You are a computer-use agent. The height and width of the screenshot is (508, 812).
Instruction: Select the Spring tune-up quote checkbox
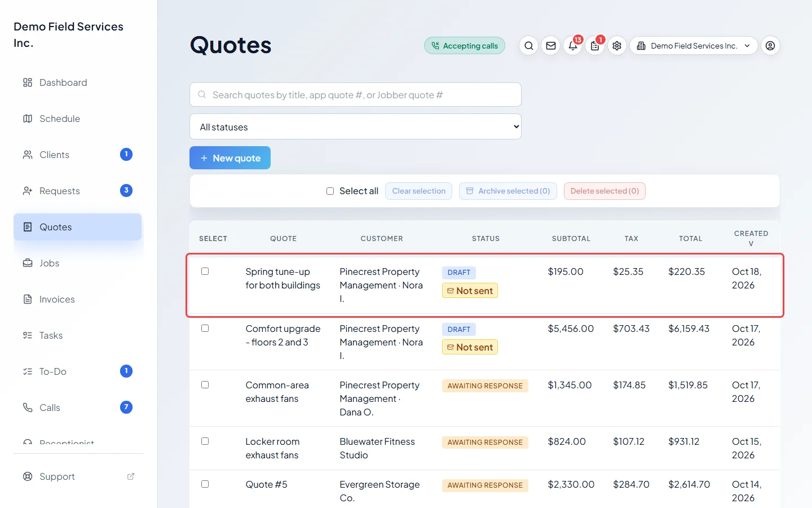tap(205, 271)
